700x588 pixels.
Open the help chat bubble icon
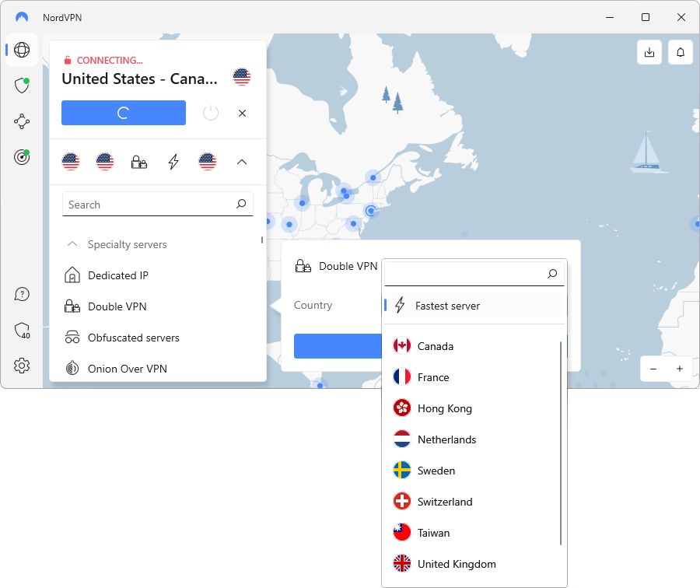click(x=22, y=294)
